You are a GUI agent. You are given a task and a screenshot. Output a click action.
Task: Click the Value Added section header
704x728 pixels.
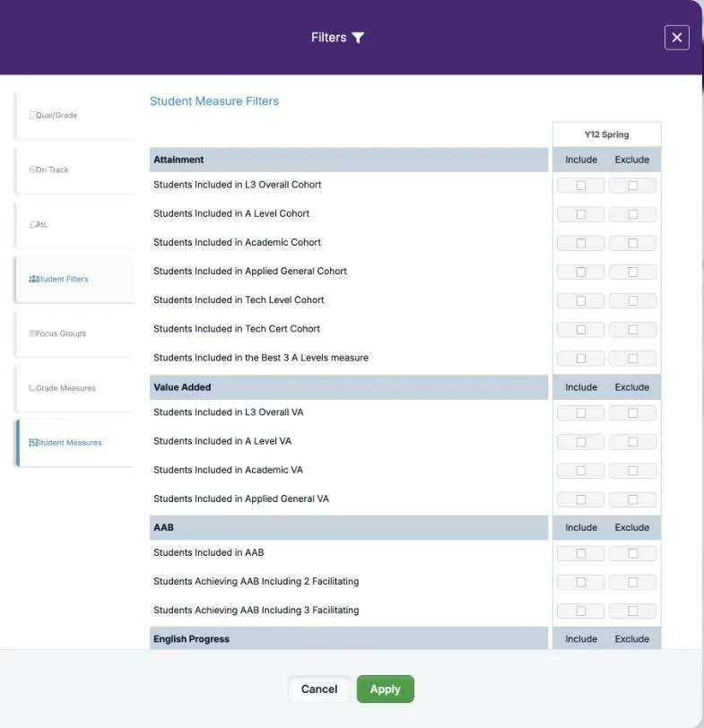point(349,387)
